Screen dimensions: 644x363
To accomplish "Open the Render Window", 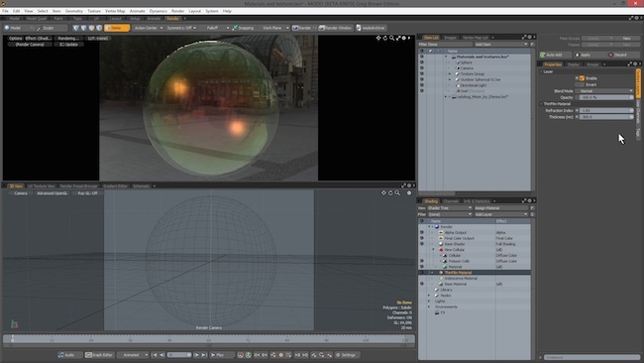I will (x=336, y=28).
